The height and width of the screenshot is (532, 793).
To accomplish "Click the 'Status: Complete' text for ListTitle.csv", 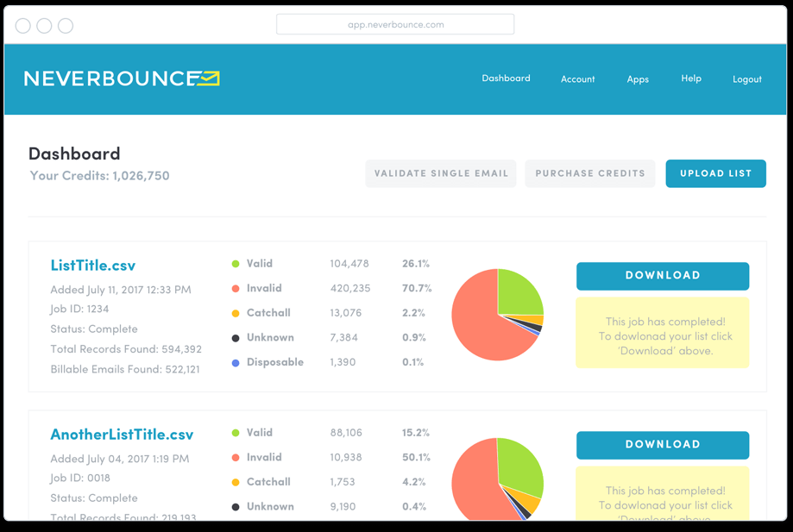I will [94, 329].
